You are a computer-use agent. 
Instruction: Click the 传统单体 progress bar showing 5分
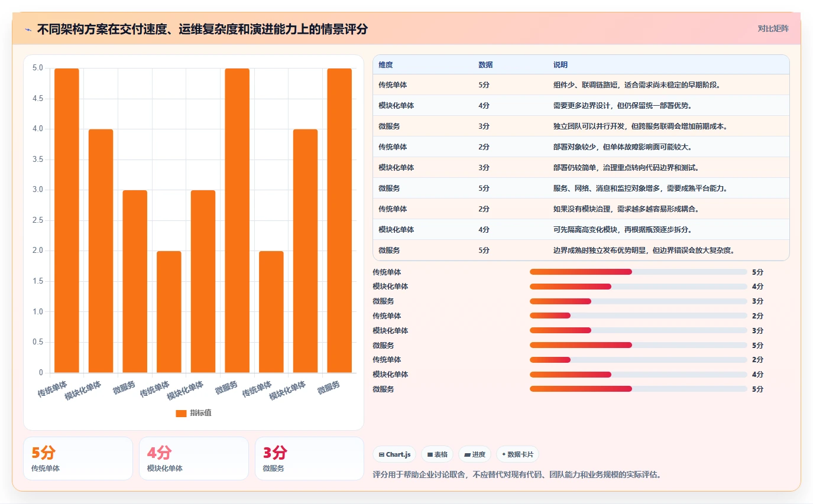pyautogui.click(x=639, y=272)
